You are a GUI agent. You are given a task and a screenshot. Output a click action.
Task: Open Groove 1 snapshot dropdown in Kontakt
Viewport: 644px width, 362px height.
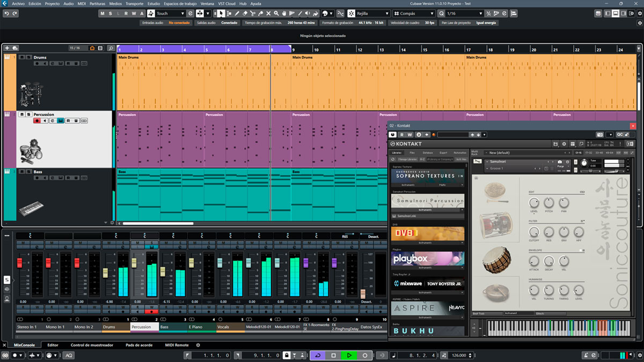487,168
